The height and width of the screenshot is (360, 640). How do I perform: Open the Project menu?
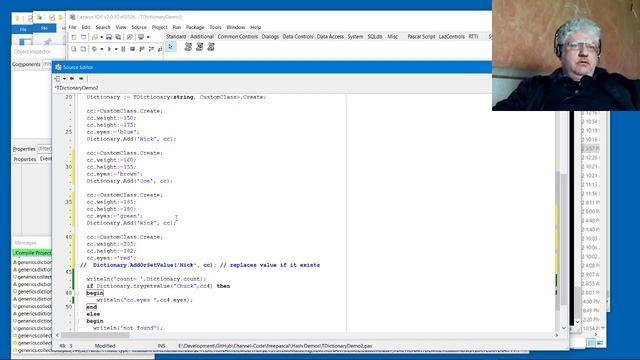coord(160,27)
